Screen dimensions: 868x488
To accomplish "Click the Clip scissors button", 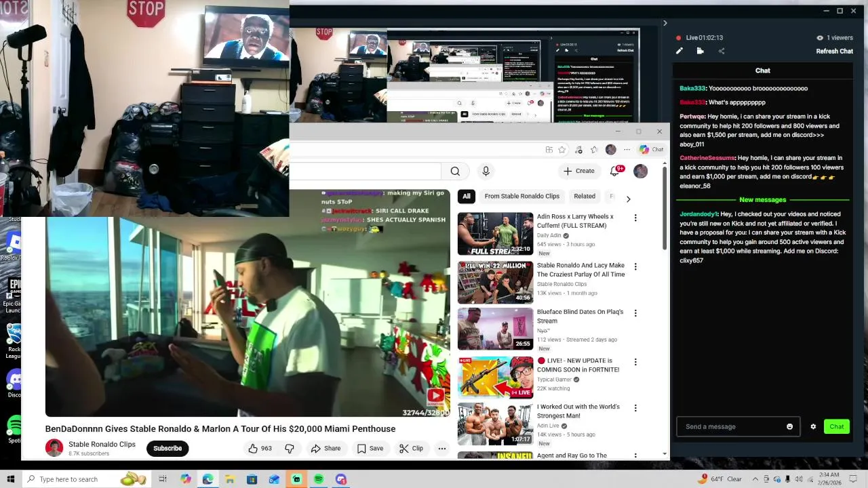I will click(x=411, y=448).
